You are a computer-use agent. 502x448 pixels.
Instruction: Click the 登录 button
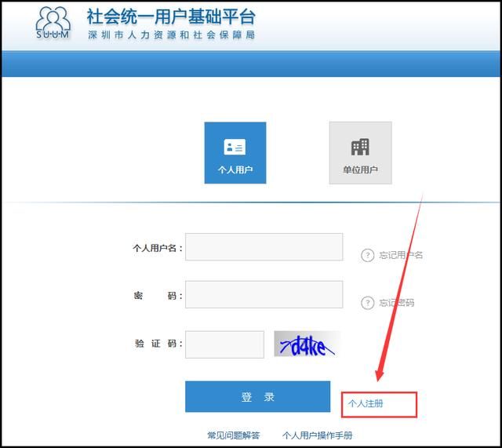(258, 396)
